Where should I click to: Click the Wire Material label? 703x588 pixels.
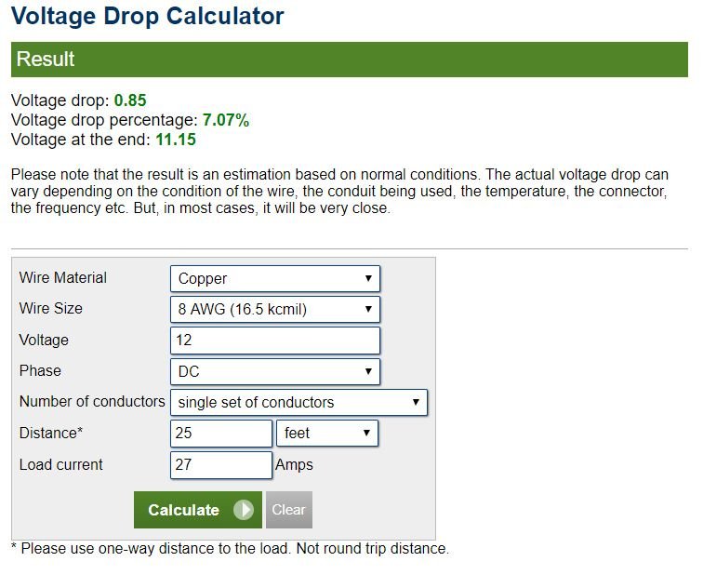63,277
